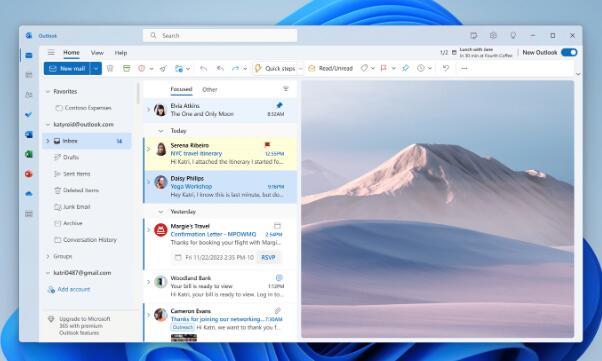Screen dimensions: 602x361
Task: Select the Focused inbox tab
Action: tap(181, 89)
